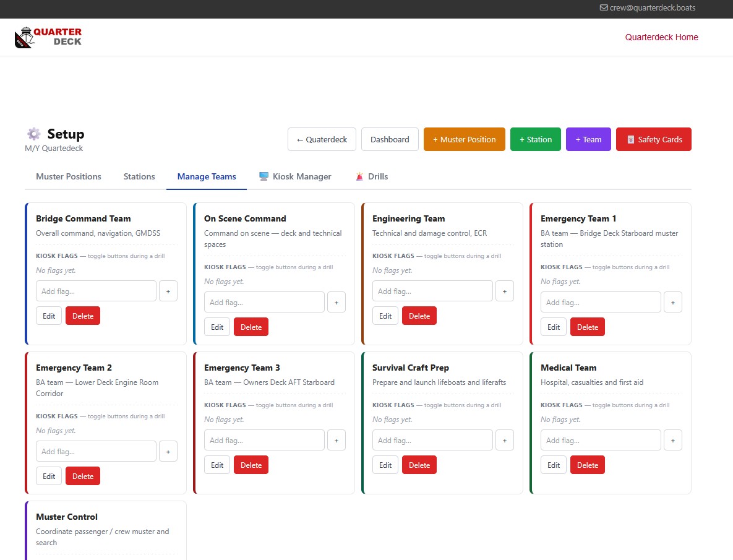Click 'Overall command, navigation, GMDSS' text

98,233
